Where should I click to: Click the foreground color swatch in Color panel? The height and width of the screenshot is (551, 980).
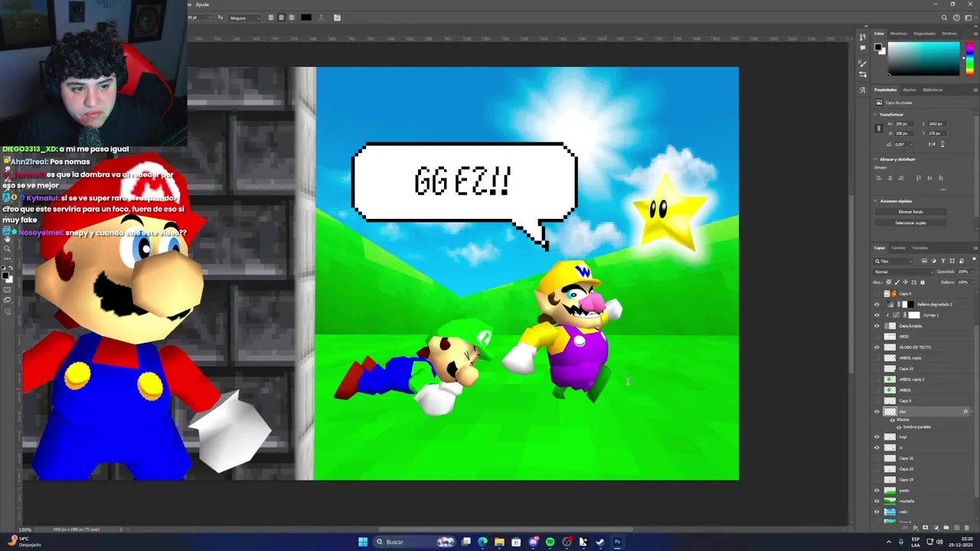point(878,47)
